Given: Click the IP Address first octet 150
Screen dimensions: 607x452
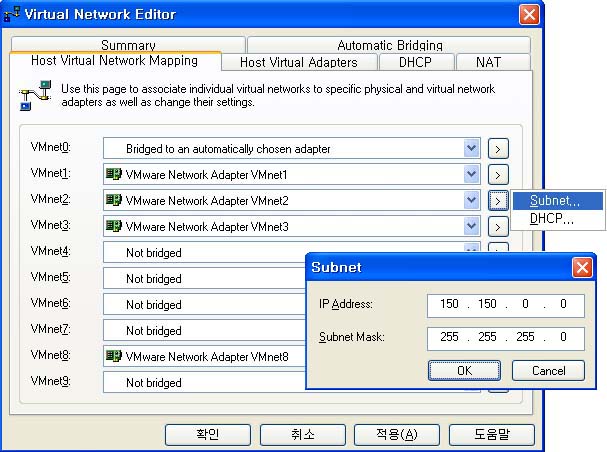Looking at the screenshot, I should tap(449, 304).
